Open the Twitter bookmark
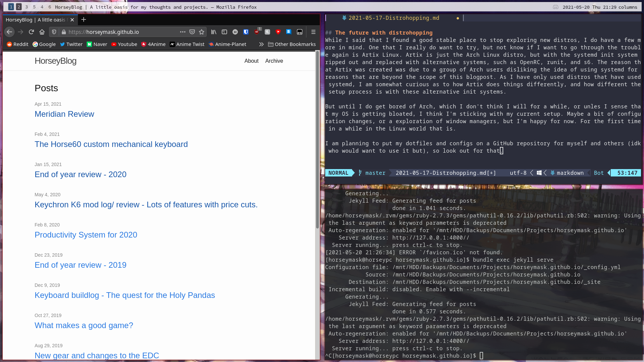Image resolution: width=644 pixels, height=362 pixels. coord(71,44)
